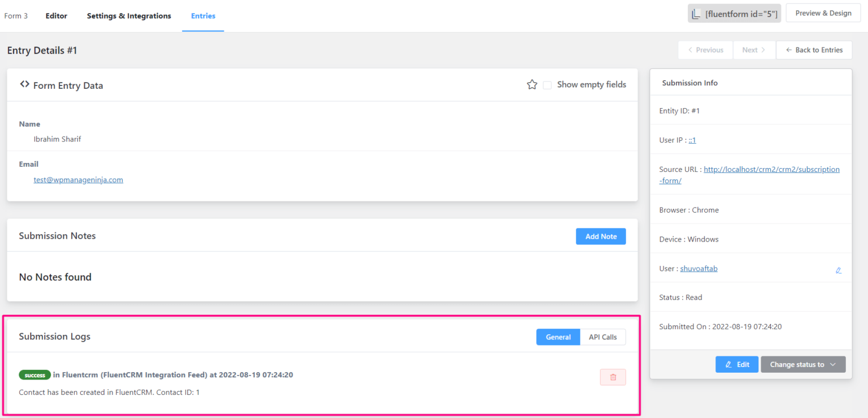Switch to the API Calls log tab
The width and height of the screenshot is (868, 418).
[x=603, y=337]
